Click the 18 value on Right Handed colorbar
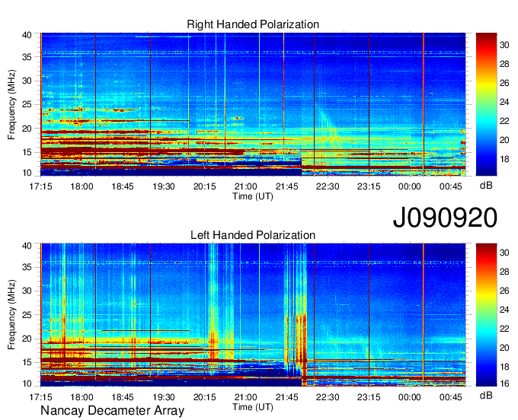The height and width of the screenshot is (420, 518). (504, 159)
